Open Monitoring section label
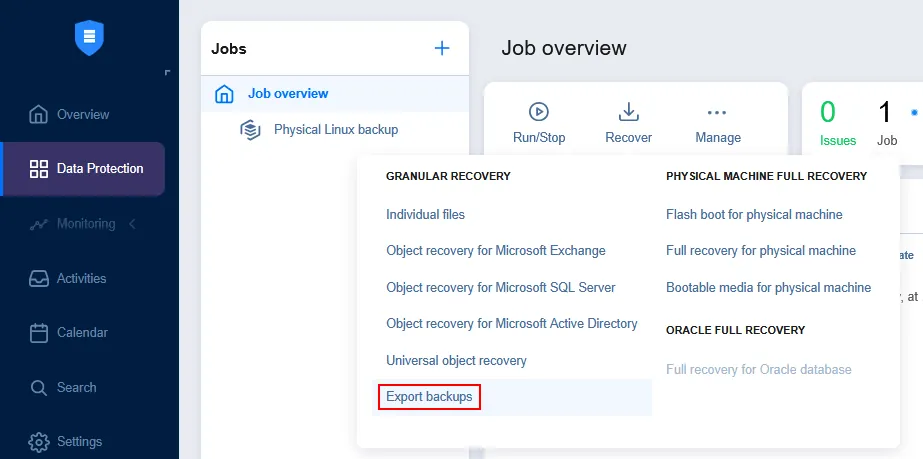This screenshot has width=923, height=459. [86, 224]
